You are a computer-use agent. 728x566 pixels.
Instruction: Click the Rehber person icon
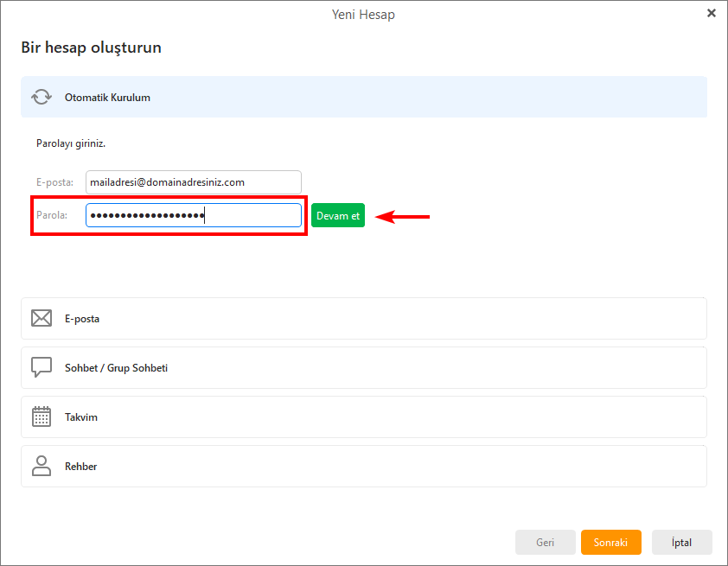coord(41,467)
